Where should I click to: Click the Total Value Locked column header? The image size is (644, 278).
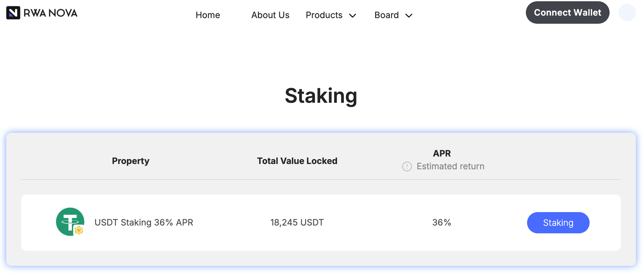(x=297, y=161)
